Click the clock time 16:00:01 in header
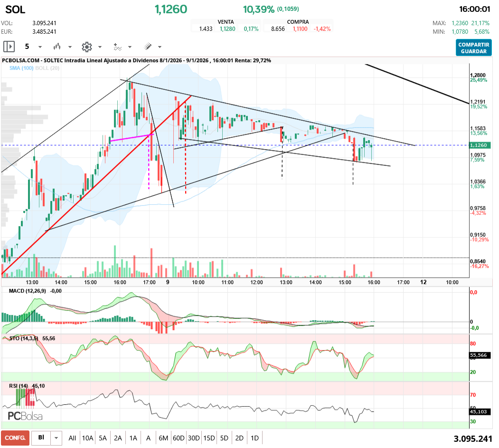 (x=474, y=9)
